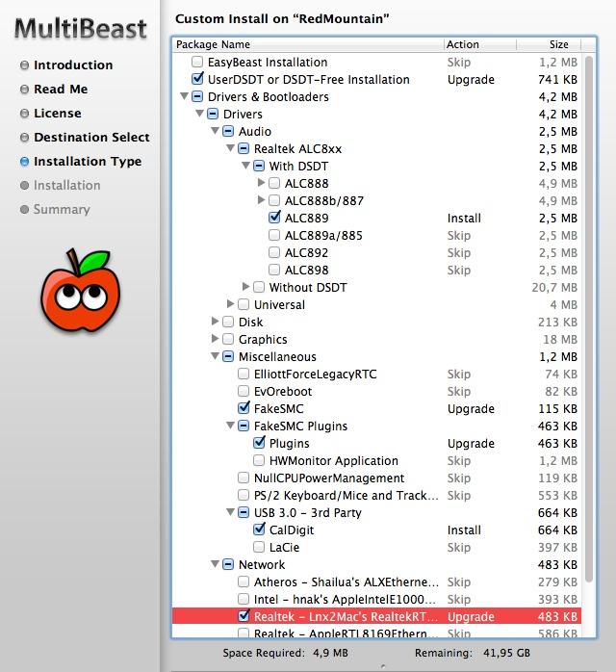This screenshot has width=616, height=672.
Task: Collapse the Audio section triangle
Action: pyautogui.click(x=215, y=131)
